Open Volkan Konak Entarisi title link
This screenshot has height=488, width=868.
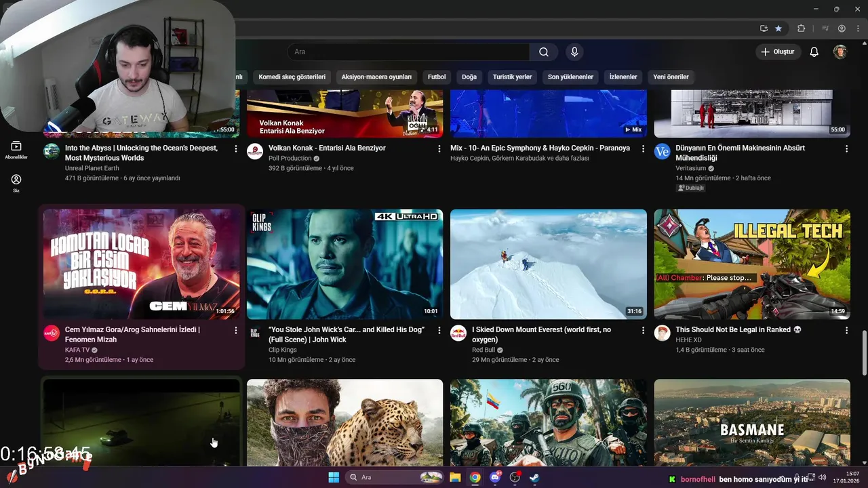[327, 148]
